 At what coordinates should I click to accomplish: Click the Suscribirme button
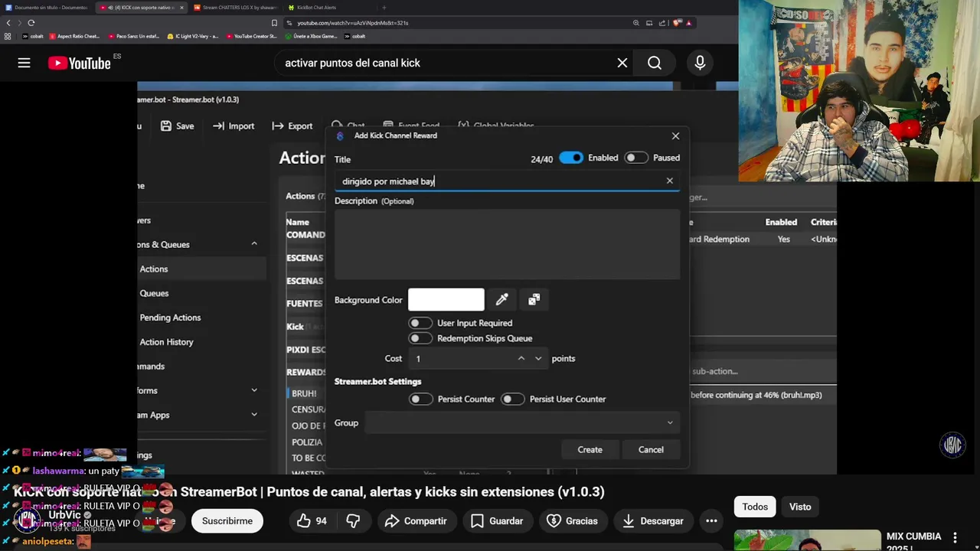click(x=227, y=521)
